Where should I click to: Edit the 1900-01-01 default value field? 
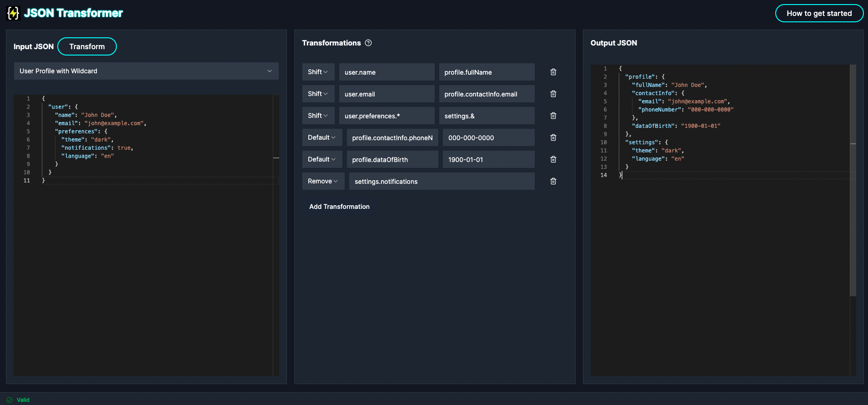488,159
